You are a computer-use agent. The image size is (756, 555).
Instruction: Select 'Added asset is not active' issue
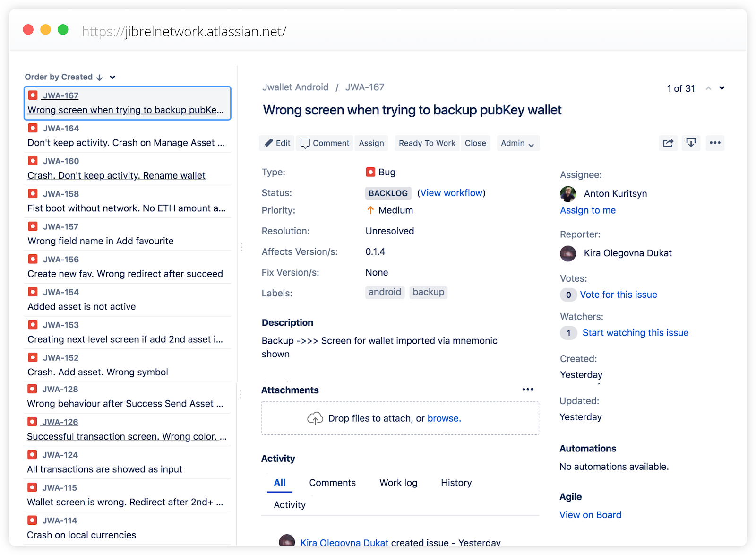click(127, 299)
